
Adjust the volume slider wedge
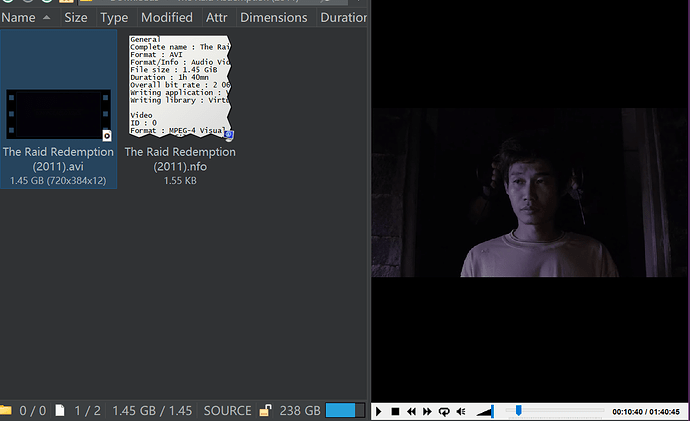click(x=485, y=411)
